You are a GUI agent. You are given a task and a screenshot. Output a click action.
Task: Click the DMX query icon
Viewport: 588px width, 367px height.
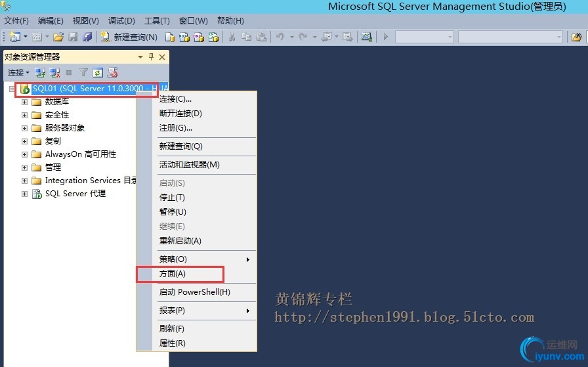[x=199, y=37]
